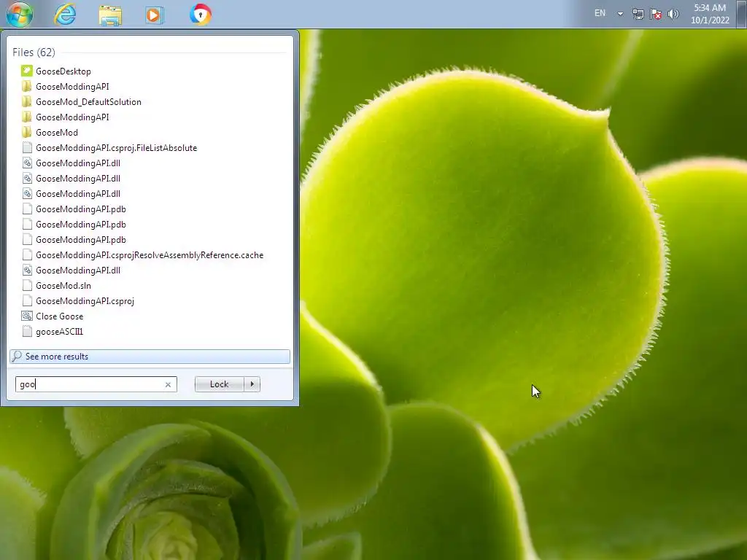Open GooseModdingAPI.csproj file icon
Screen dimensions: 747x560
pyautogui.click(x=27, y=300)
